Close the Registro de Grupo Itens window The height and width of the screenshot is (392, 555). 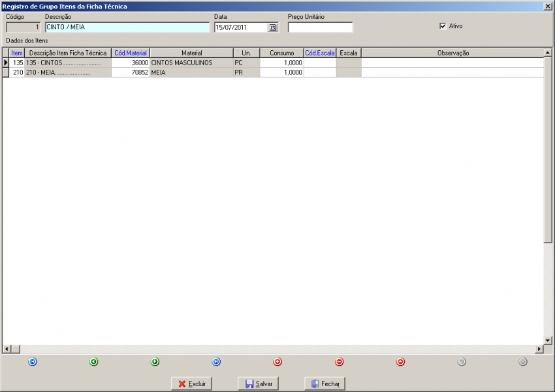547,7
